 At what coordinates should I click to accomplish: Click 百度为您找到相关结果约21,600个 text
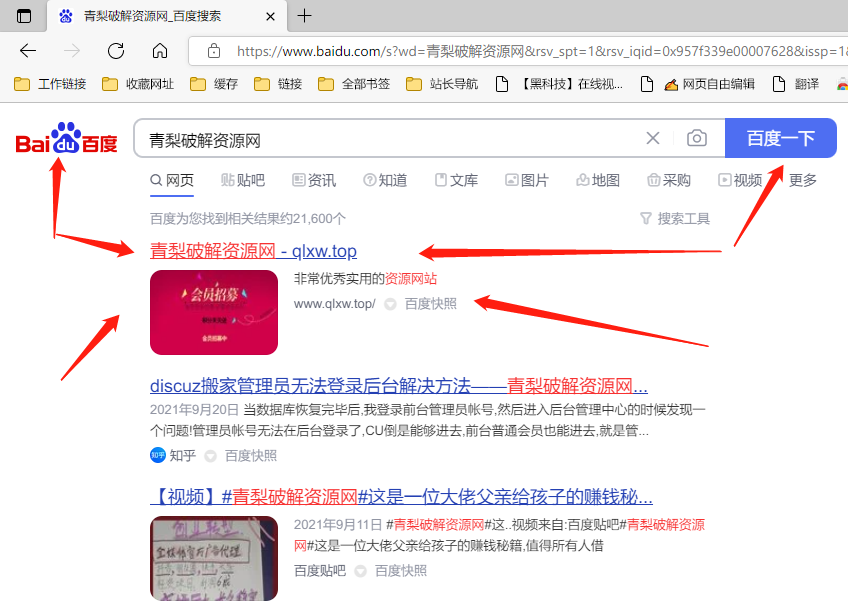248,219
